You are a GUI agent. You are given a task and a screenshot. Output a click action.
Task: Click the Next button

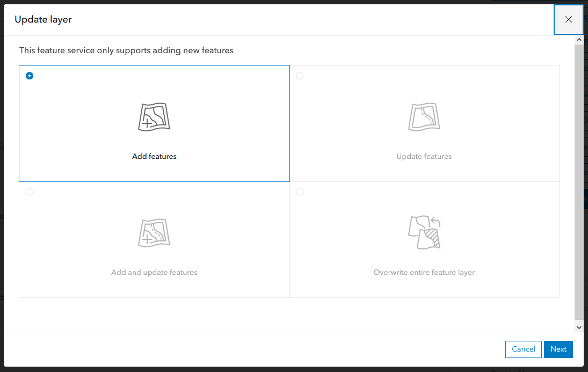click(x=558, y=349)
